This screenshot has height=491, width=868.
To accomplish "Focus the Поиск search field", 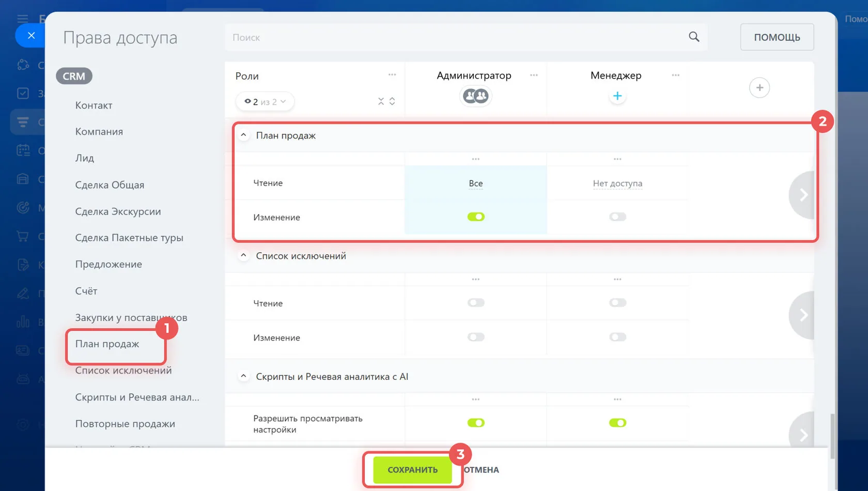I will (455, 37).
